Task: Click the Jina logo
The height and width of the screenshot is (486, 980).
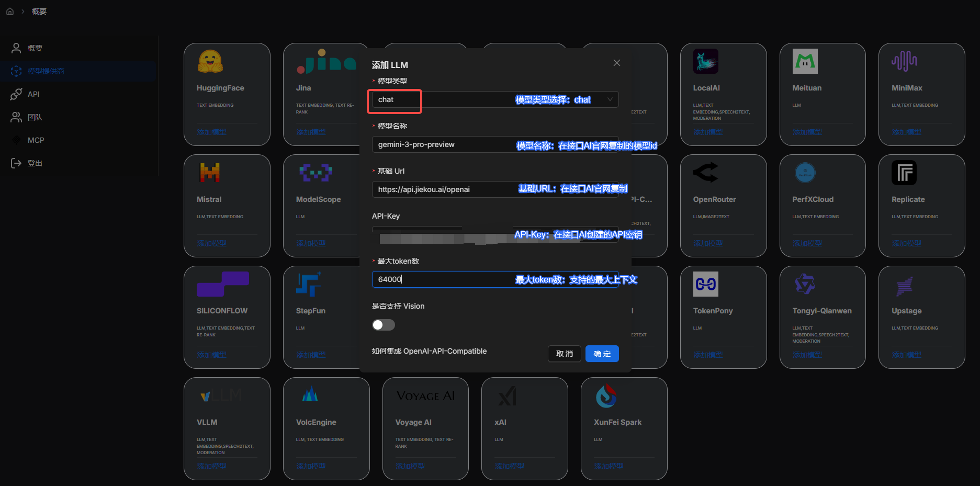Action: coord(326,61)
